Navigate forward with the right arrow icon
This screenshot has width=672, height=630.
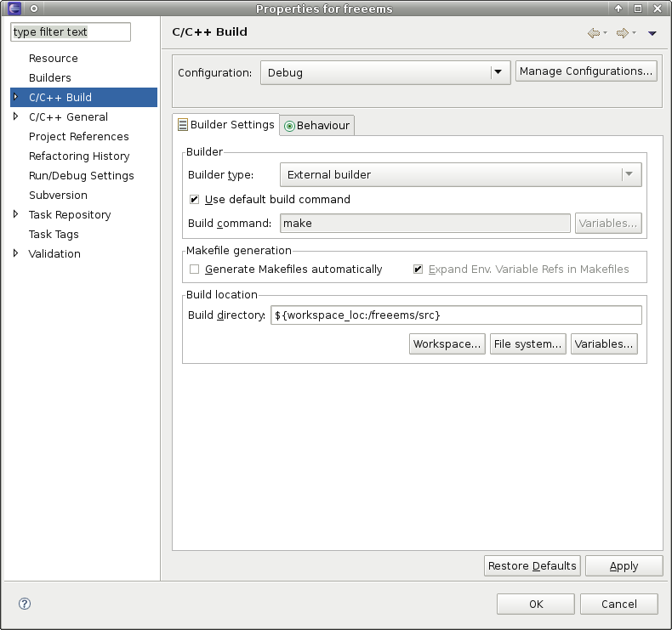point(623,33)
